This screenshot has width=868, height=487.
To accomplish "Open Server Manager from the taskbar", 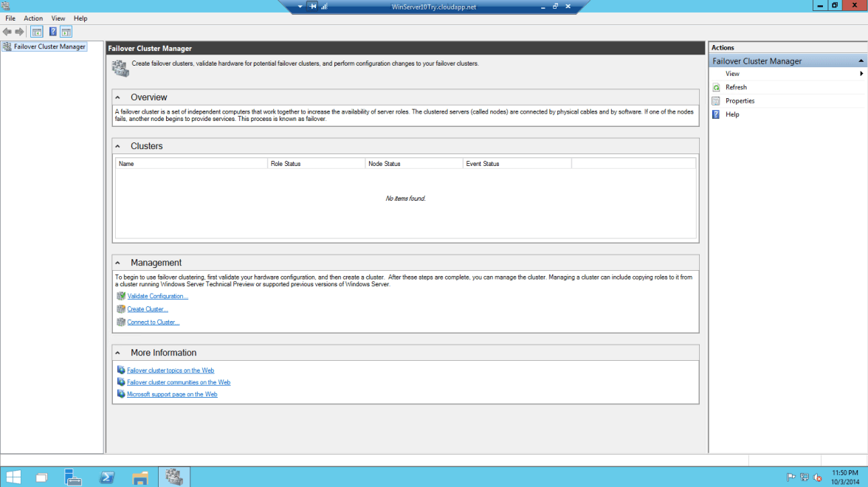I will pos(73,477).
